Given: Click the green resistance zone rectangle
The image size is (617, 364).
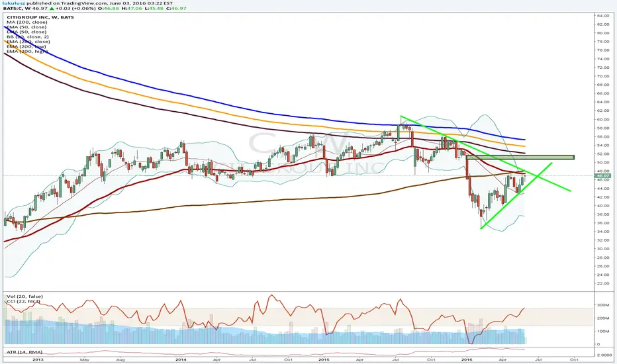Looking at the screenshot, I should 520,158.
